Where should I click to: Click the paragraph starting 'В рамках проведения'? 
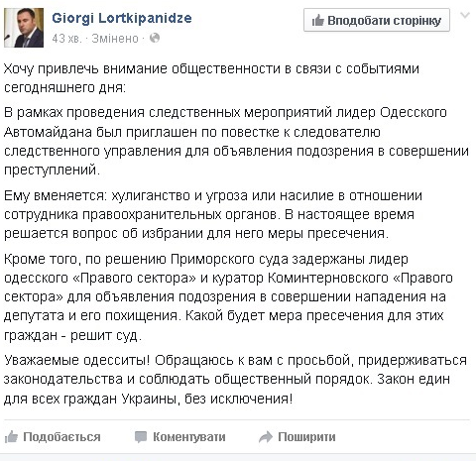(x=236, y=141)
